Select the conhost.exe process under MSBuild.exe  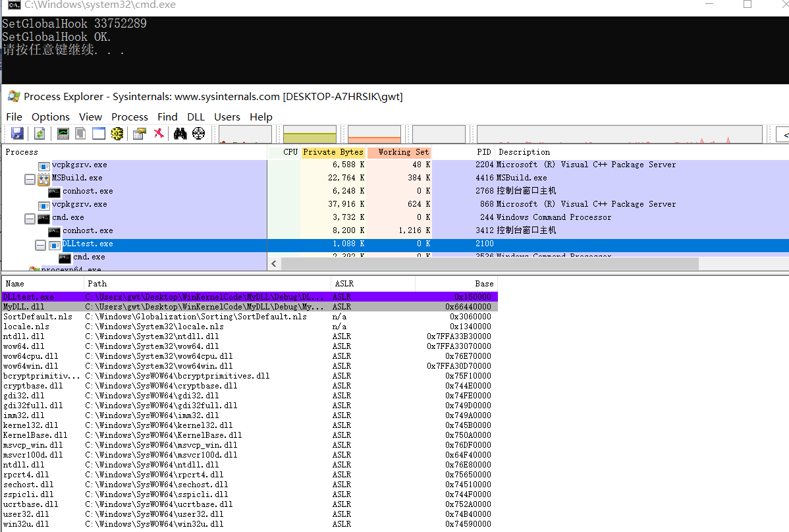(88, 191)
